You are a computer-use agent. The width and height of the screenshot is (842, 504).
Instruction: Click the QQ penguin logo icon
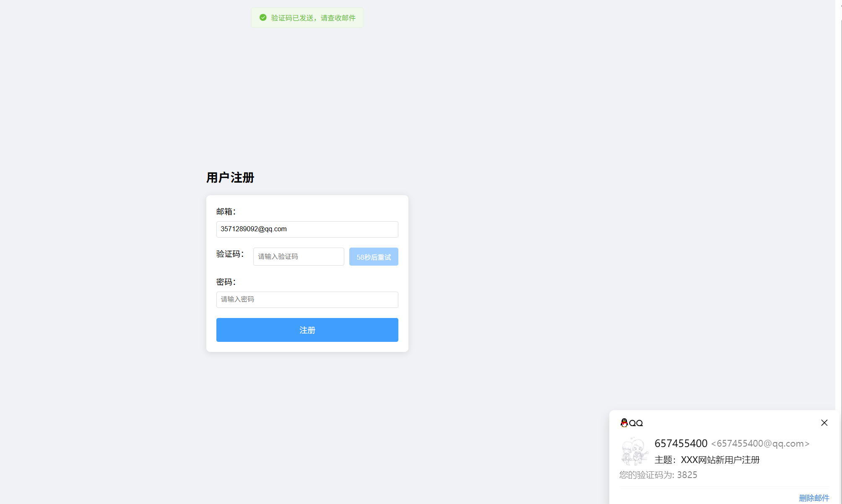624,423
